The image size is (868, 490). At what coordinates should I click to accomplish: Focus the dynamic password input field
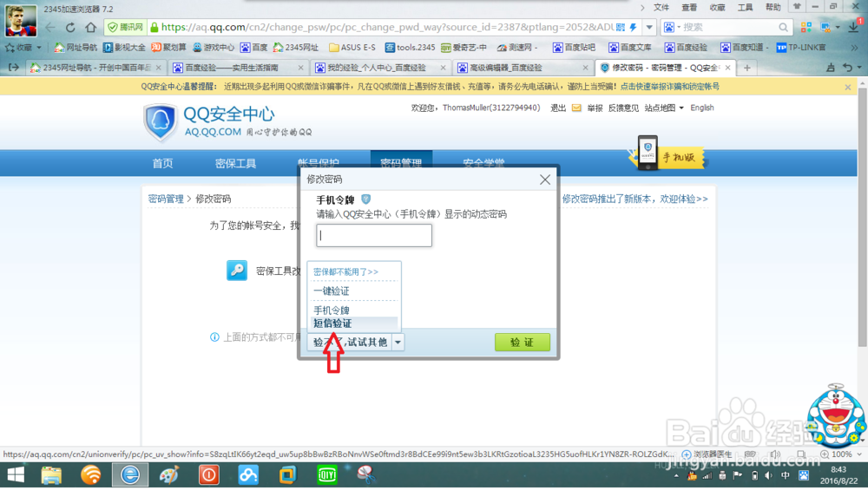pos(374,236)
